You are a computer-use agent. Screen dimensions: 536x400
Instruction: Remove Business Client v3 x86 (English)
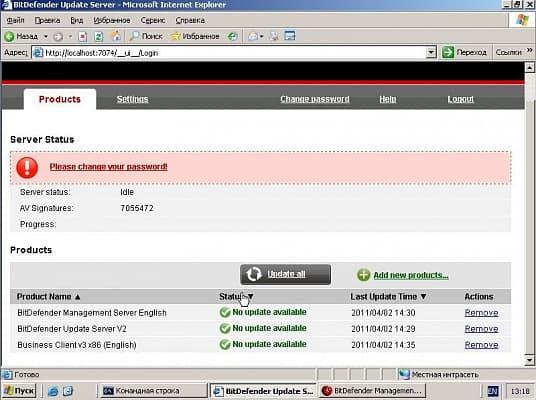coord(481,345)
